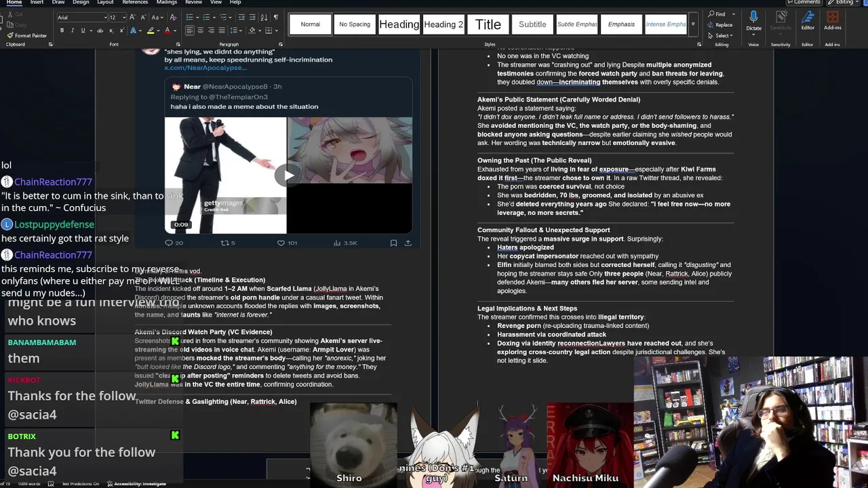Screen dimensions: 868x488
Task: Decrease paragraph indent
Action: pos(242,17)
